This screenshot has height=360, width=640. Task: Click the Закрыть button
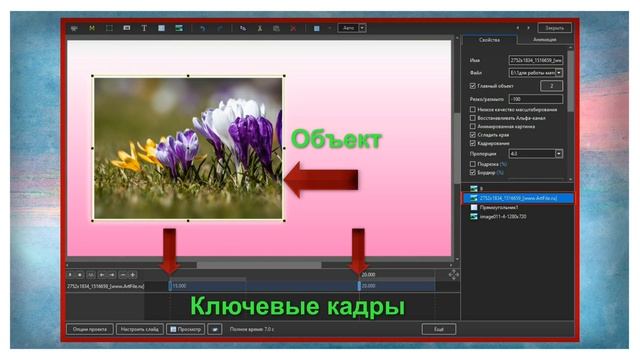click(x=554, y=28)
